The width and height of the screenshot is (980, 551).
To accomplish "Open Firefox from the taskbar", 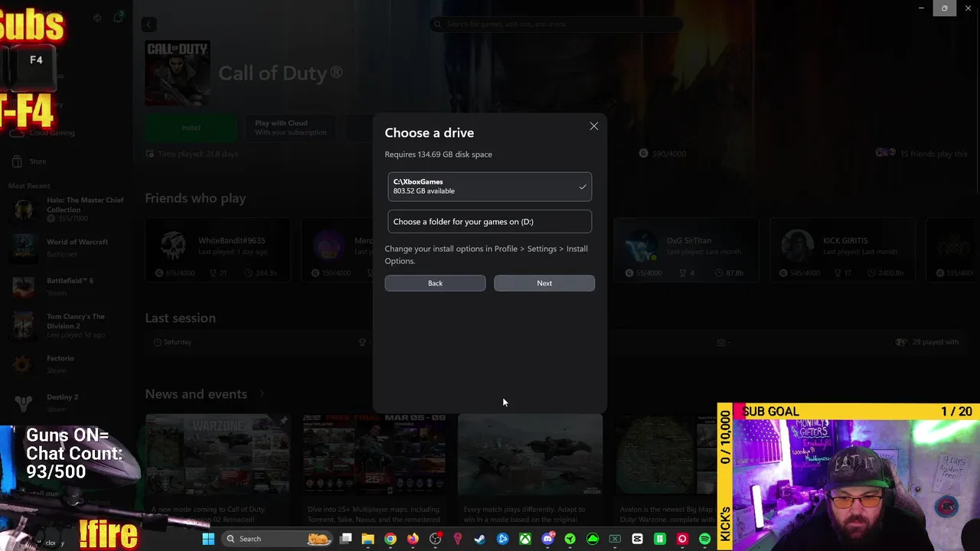I will coord(413,539).
